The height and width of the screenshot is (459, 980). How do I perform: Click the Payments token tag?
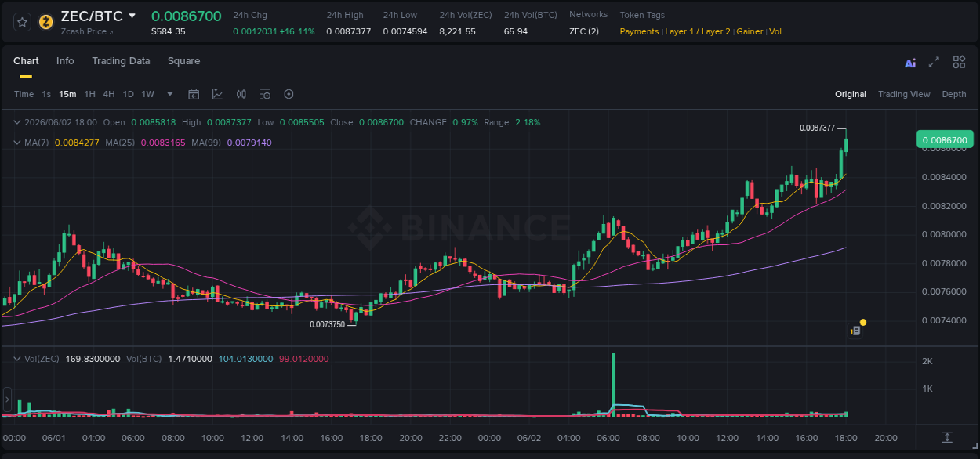(x=639, y=31)
